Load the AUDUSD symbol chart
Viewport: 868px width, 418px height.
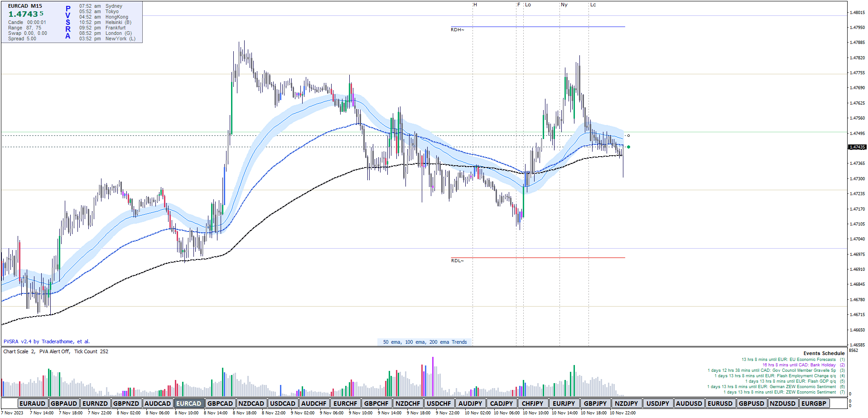point(689,404)
